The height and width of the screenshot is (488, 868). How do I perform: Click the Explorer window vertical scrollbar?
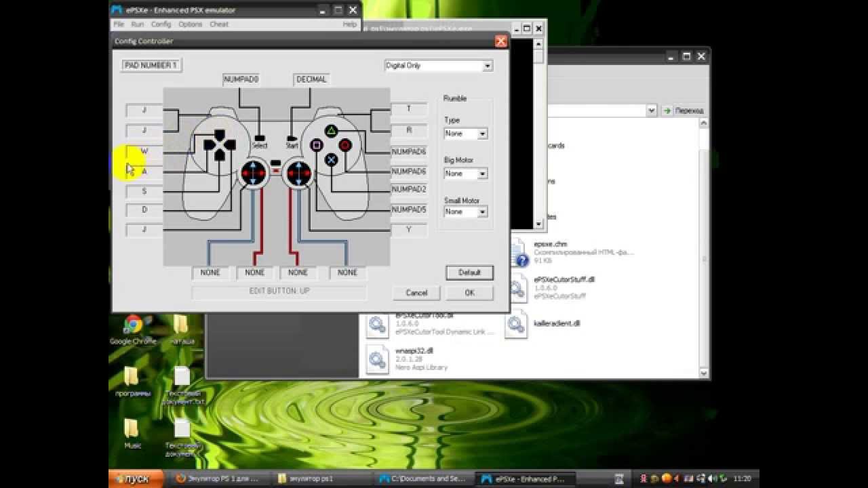tap(704, 247)
